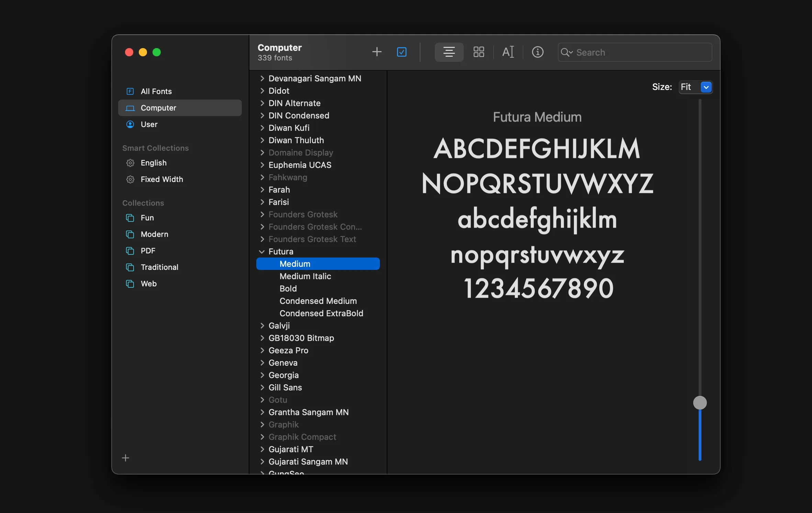Image resolution: width=812 pixels, height=513 pixels.
Task: Click the font size preview icon
Action: (506, 53)
